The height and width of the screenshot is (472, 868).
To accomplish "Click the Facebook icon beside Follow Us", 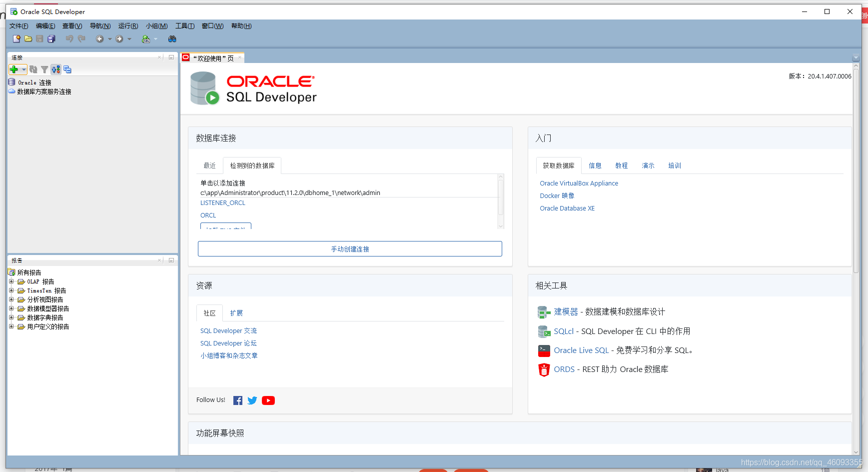I will [x=238, y=400].
